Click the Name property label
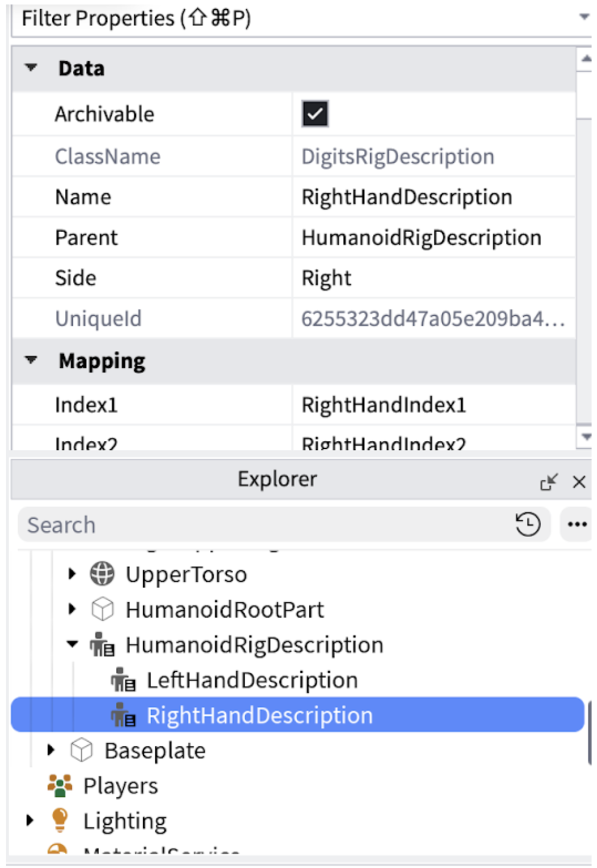The width and height of the screenshot is (597, 868). (83, 197)
